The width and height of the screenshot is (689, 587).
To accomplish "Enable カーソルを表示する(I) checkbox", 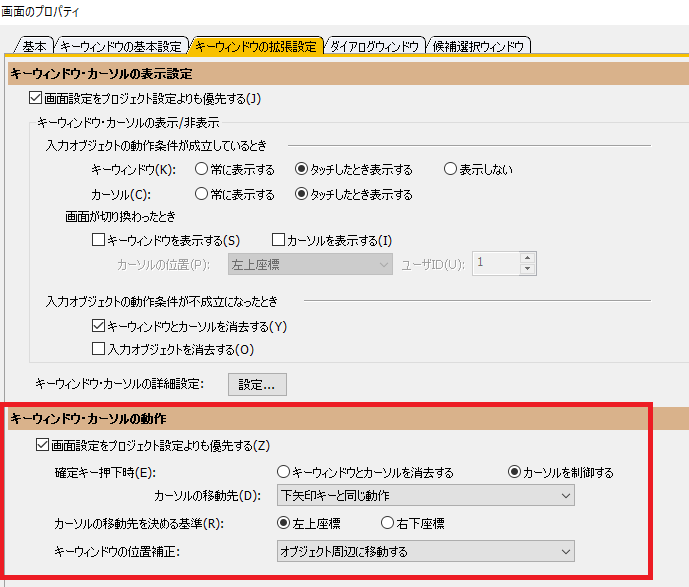I will click(278, 240).
